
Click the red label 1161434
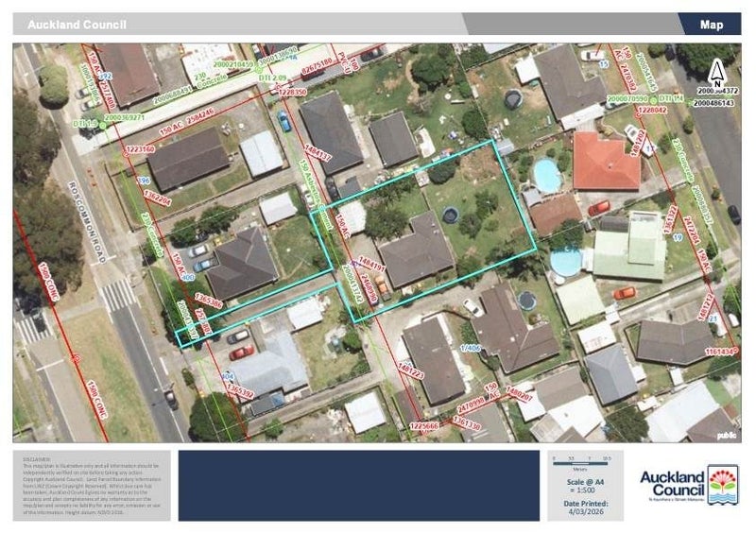(x=721, y=353)
